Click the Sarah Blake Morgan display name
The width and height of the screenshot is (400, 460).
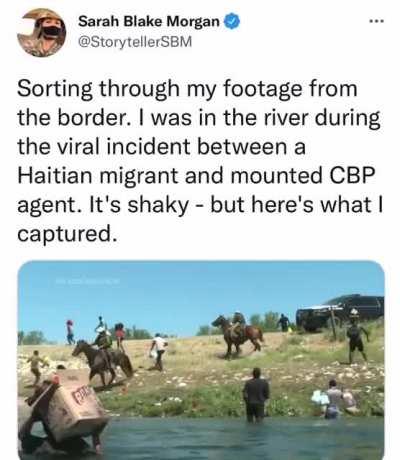click(x=149, y=22)
